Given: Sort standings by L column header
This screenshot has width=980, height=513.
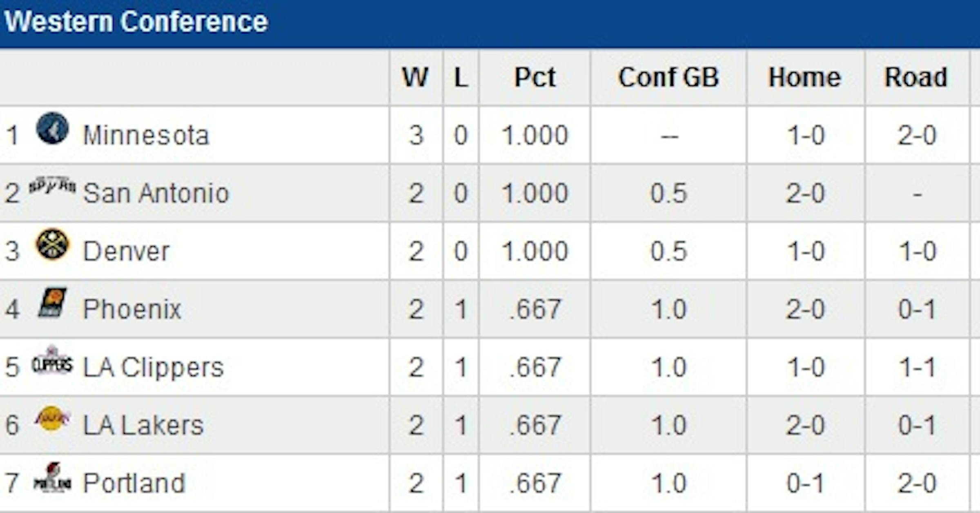Looking at the screenshot, I should (461, 77).
